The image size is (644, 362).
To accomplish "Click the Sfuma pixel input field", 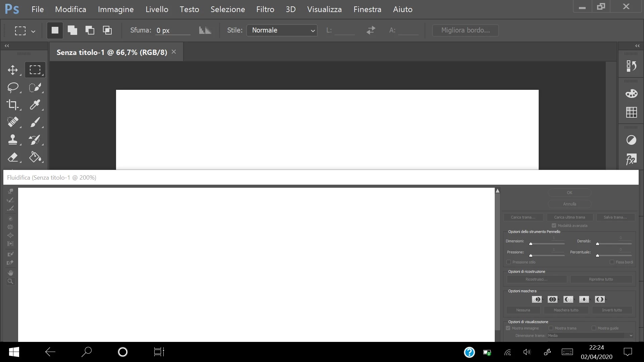I will (x=173, y=31).
